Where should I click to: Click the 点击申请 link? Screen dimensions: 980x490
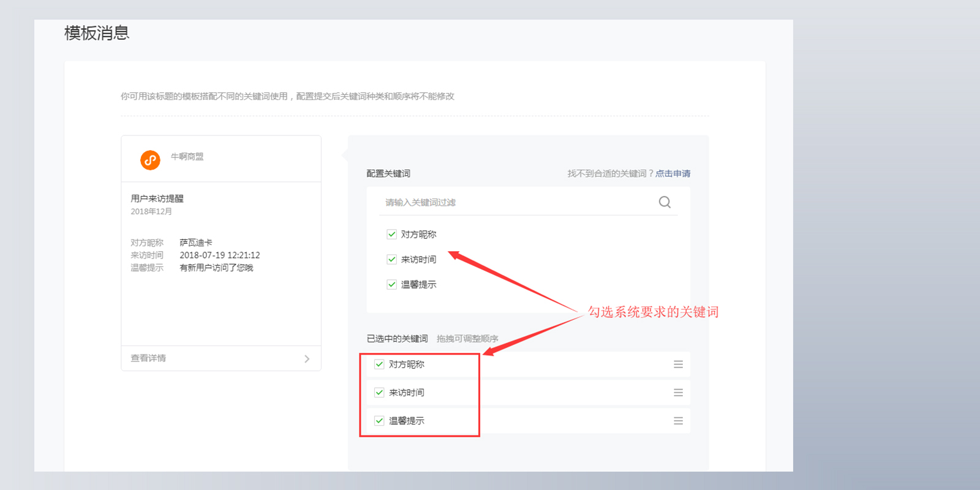pyautogui.click(x=673, y=173)
